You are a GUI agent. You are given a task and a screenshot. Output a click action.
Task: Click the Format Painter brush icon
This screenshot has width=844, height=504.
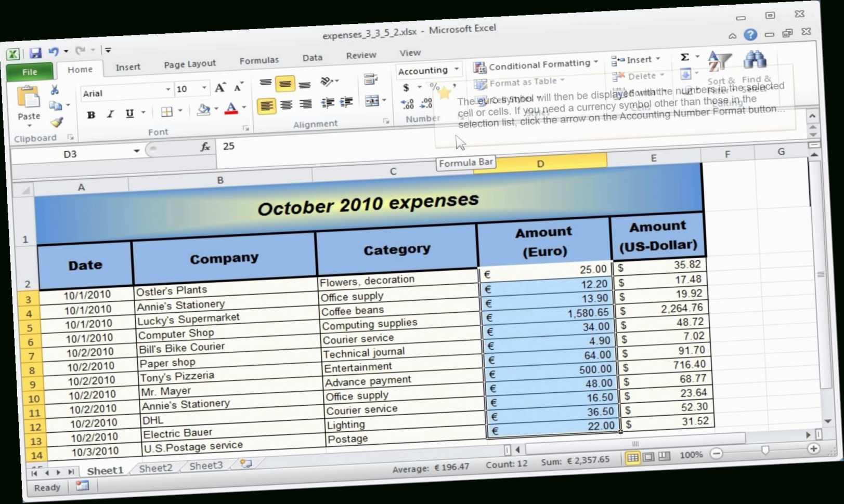coord(57,122)
